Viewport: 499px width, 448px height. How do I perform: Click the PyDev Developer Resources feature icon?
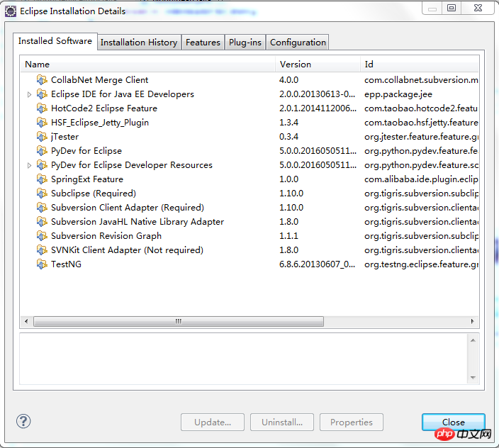coord(42,165)
